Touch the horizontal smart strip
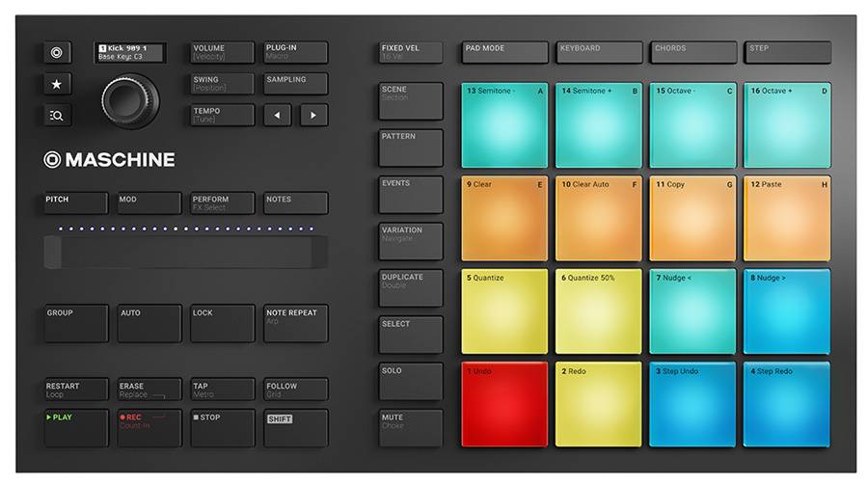Image resolution: width=868 pixels, height=484 pixels. click(186, 253)
